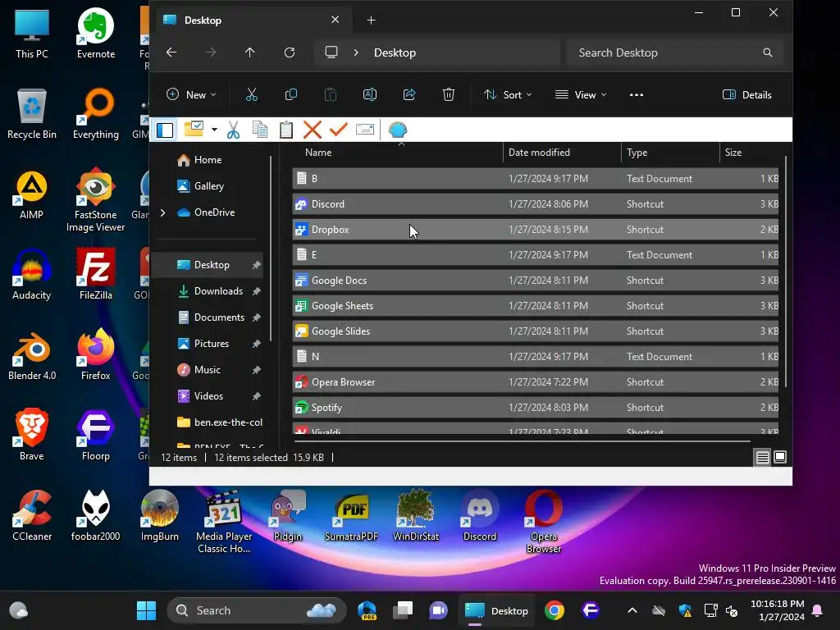Viewport: 840px width, 630px height.
Task: Open the See more three-dots menu
Action: [x=637, y=95]
